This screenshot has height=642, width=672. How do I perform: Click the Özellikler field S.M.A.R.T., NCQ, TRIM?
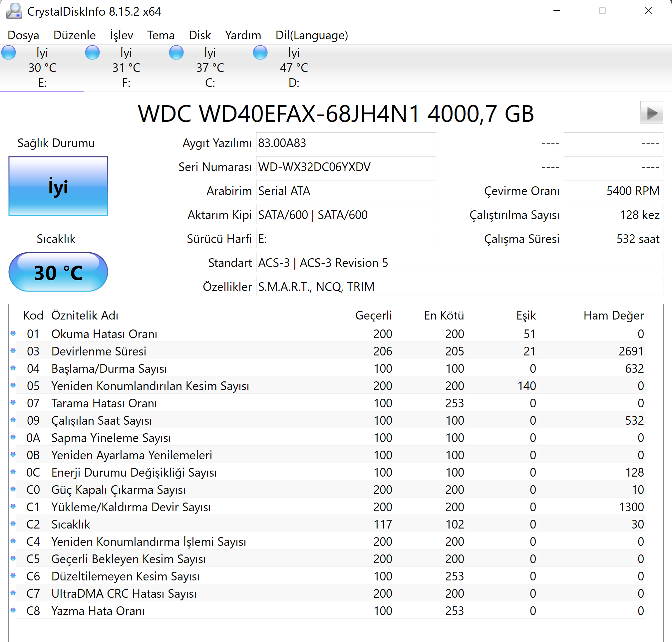point(460,287)
